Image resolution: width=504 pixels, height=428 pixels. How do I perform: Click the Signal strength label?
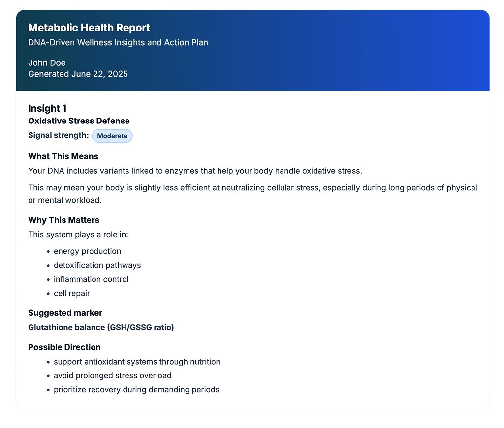[x=58, y=135]
